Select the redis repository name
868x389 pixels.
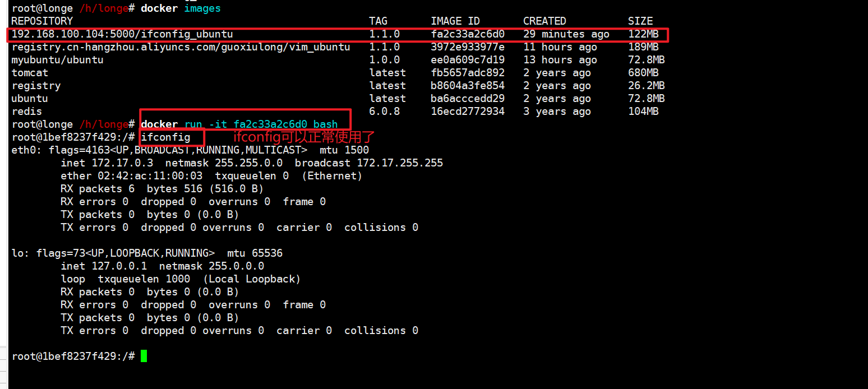(26, 112)
